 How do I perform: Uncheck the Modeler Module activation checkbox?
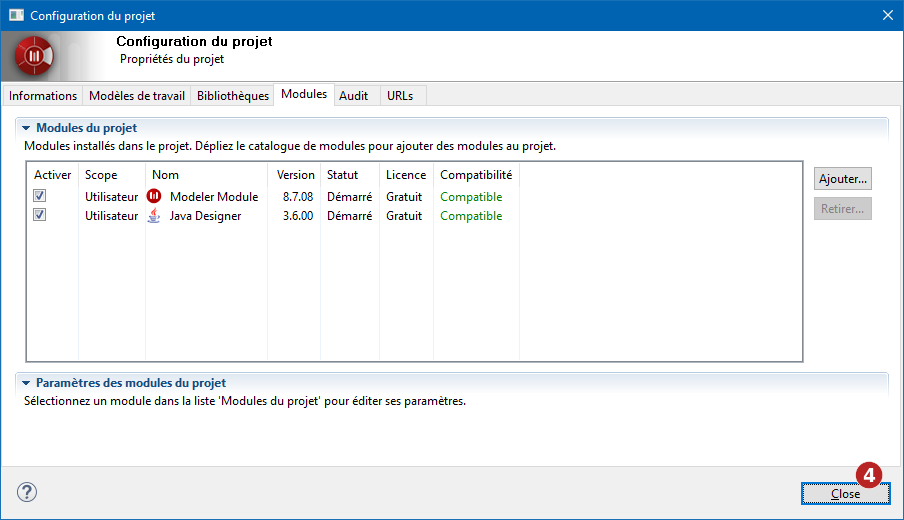[x=39, y=196]
